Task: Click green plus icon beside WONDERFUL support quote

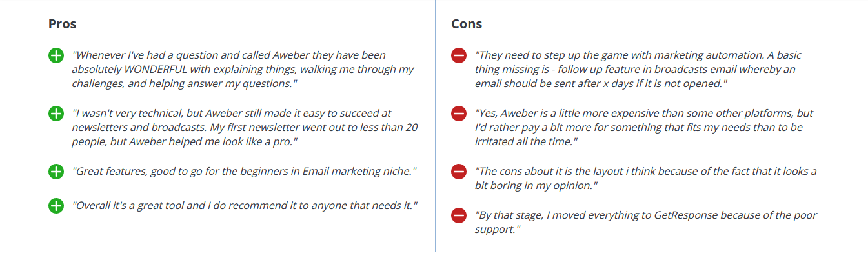Action: [x=56, y=56]
